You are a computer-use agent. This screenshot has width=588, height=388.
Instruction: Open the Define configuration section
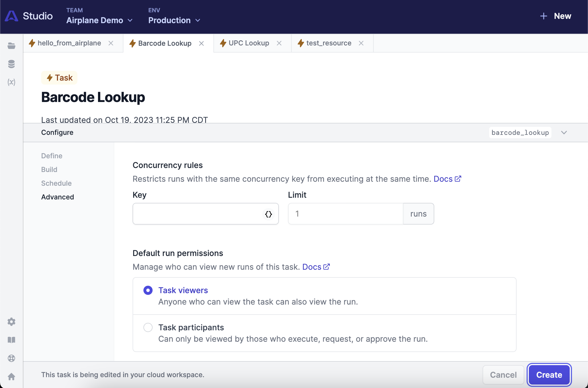pyautogui.click(x=52, y=156)
